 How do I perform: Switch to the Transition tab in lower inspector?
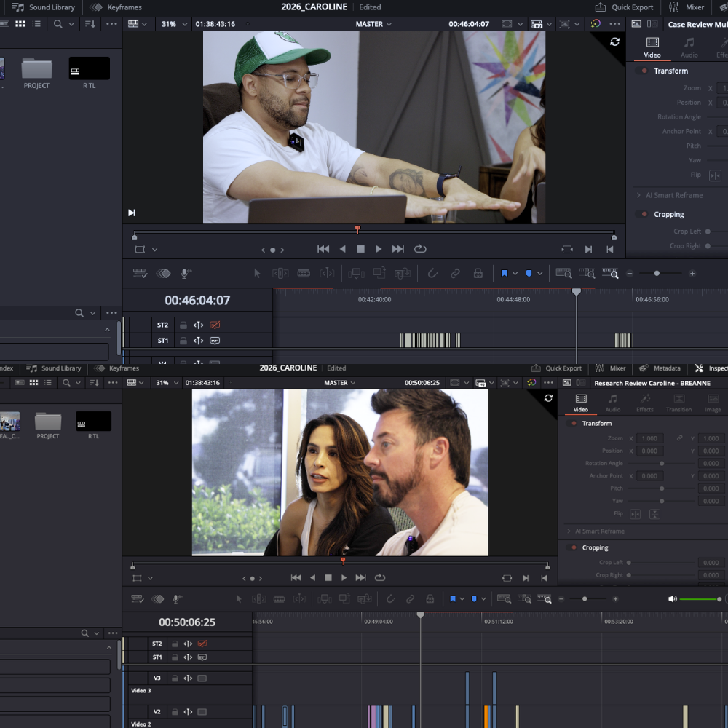coord(678,403)
